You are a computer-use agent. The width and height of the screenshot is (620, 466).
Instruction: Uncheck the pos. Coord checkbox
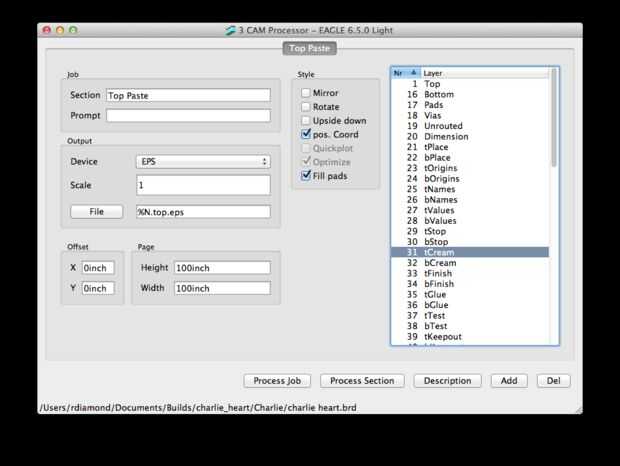tap(306, 134)
